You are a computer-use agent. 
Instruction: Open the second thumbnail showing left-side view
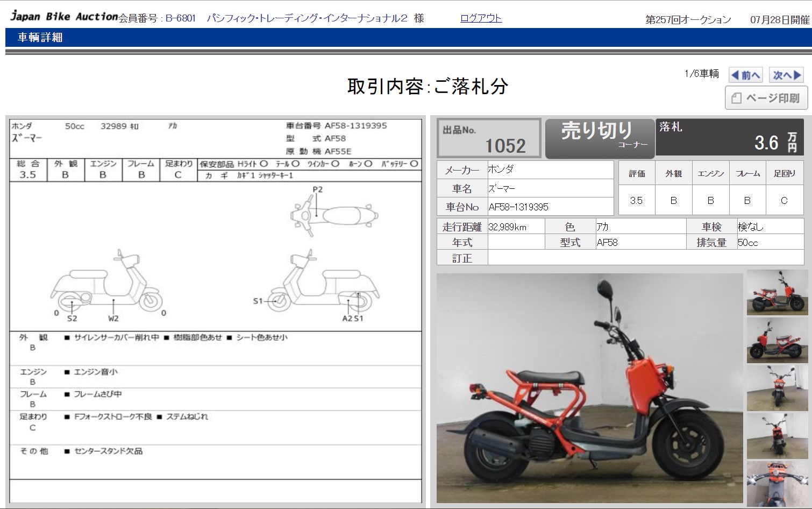(777, 340)
